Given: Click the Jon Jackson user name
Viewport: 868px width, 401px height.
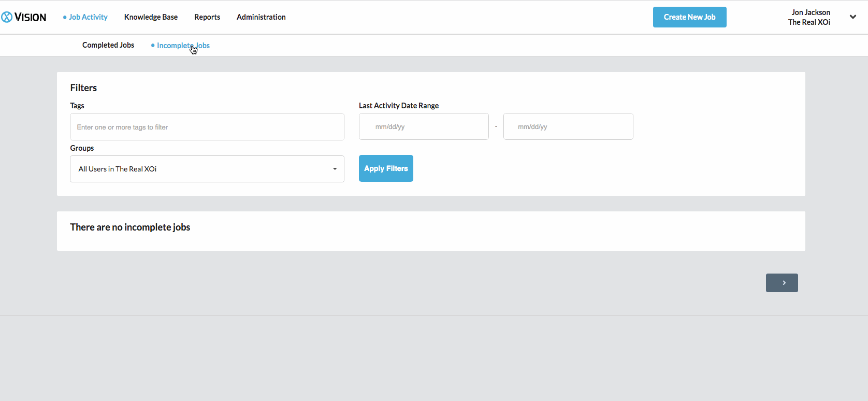Looking at the screenshot, I should 811,12.
